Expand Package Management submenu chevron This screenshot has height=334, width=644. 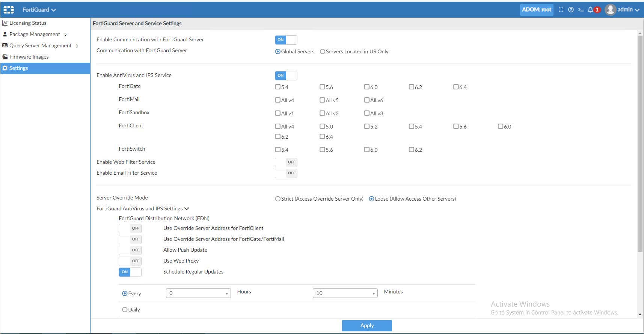[x=66, y=35]
